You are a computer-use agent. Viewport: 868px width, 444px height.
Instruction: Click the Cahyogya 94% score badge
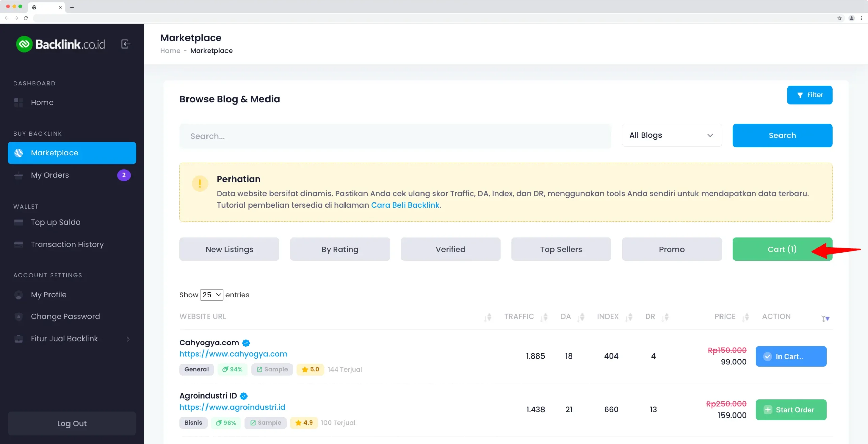click(232, 370)
